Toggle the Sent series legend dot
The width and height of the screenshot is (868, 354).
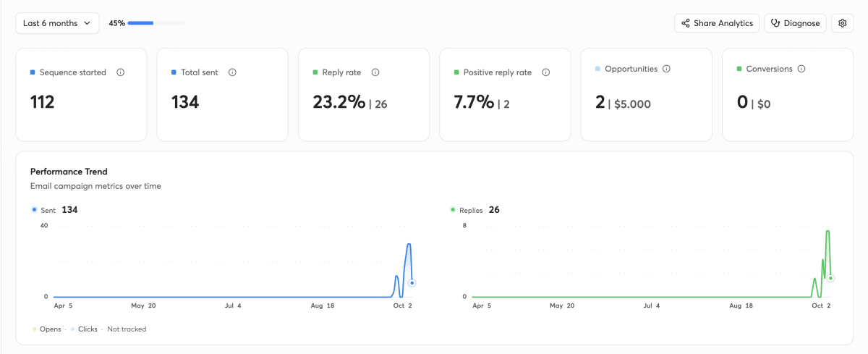click(x=34, y=210)
